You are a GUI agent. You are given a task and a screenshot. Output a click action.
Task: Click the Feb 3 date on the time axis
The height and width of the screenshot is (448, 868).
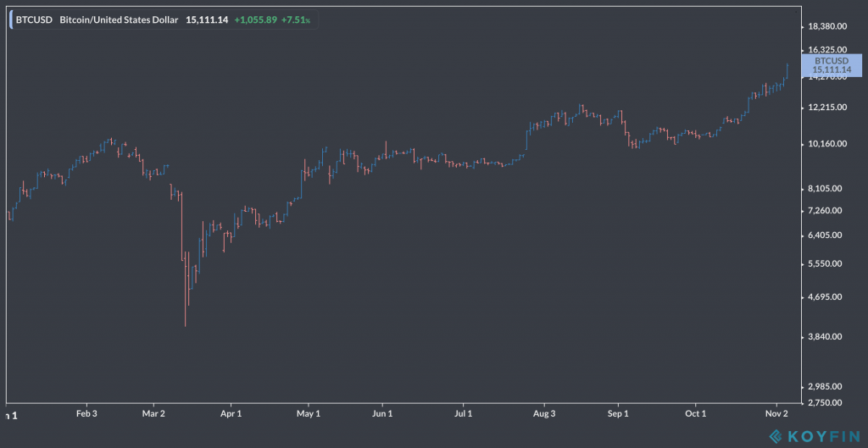(x=86, y=414)
